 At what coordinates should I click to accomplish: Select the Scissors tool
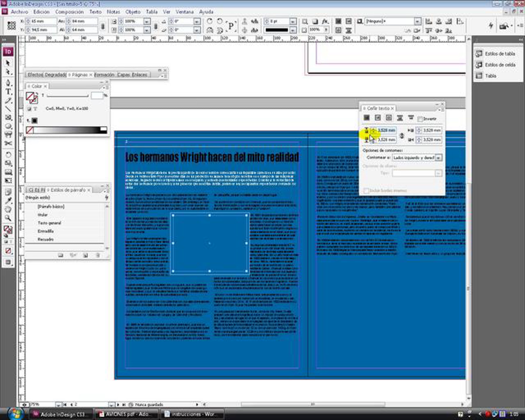(x=8, y=143)
